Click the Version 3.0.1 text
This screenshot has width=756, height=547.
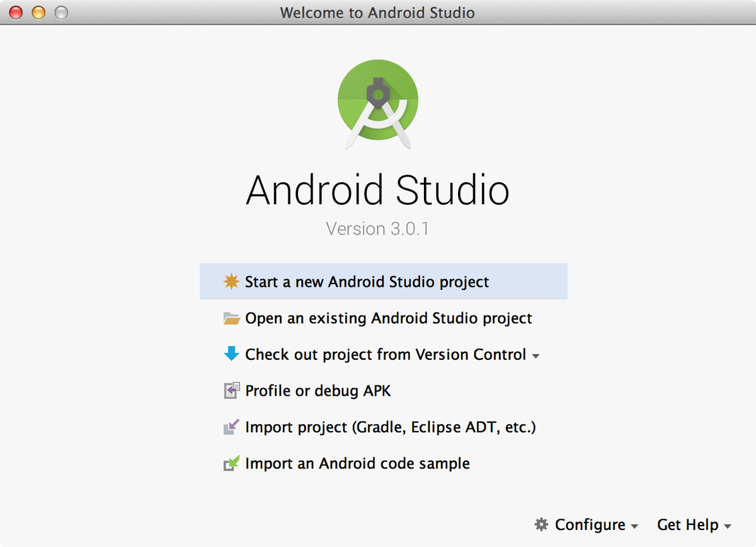tap(377, 228)
